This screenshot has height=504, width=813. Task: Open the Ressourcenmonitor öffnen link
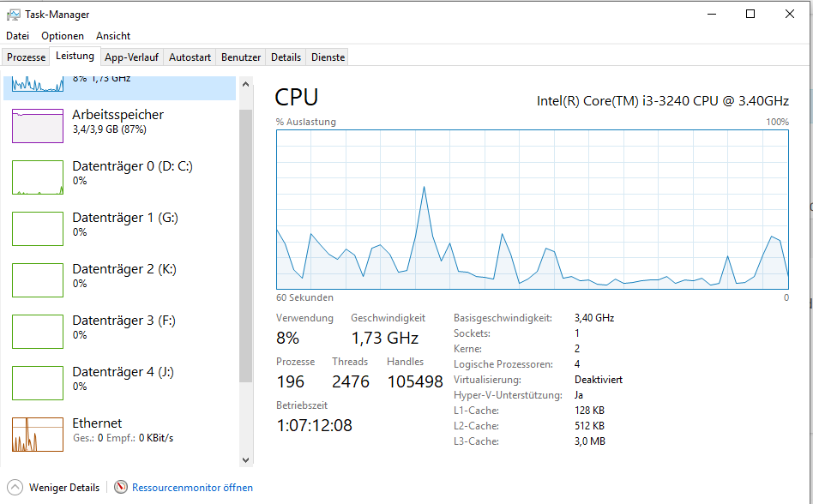click(192, 488)
